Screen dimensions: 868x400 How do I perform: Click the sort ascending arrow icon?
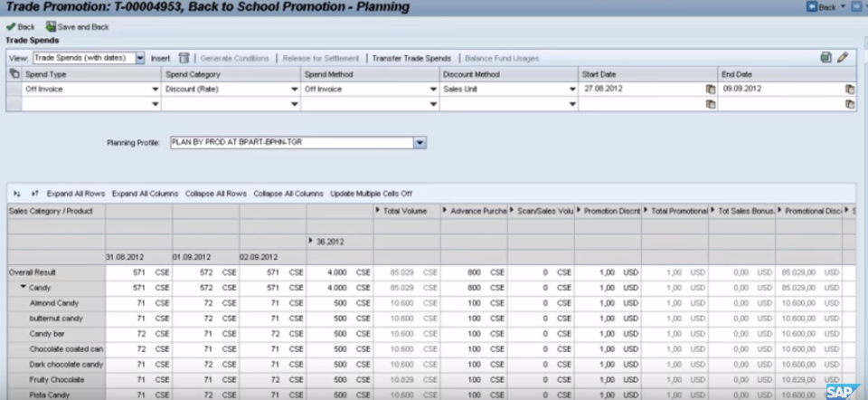point(34,194)
